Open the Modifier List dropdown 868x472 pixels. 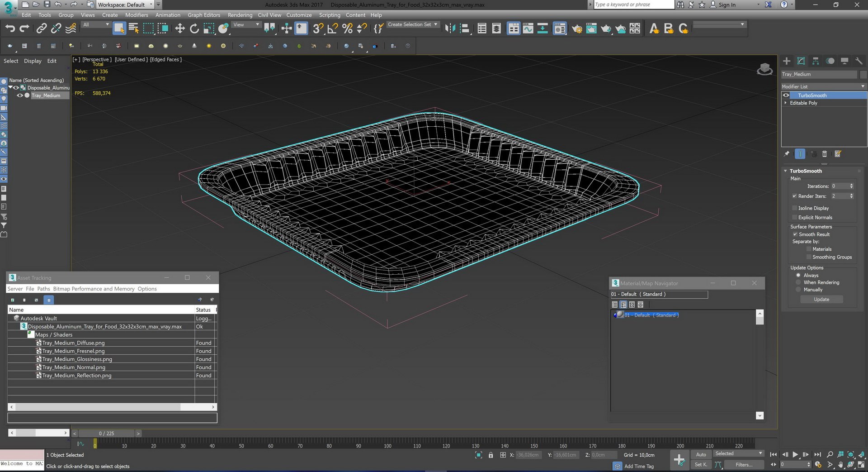coord(823,86)
